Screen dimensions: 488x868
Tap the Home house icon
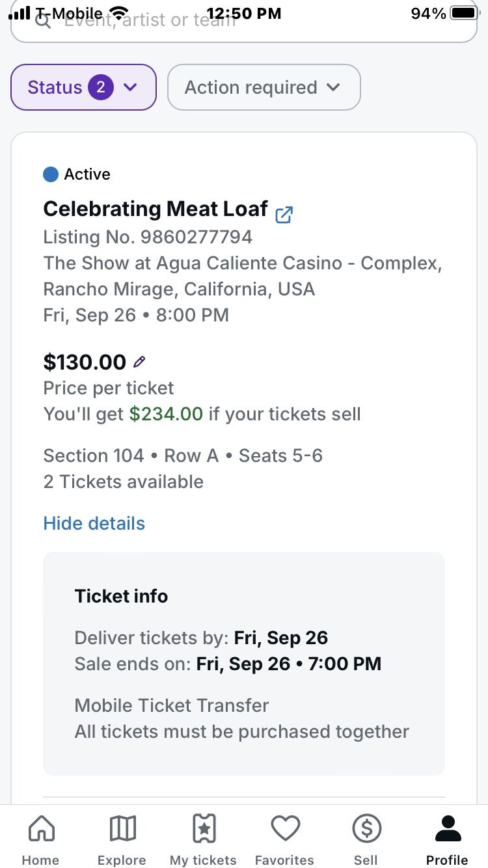click(x=41, y=830)
